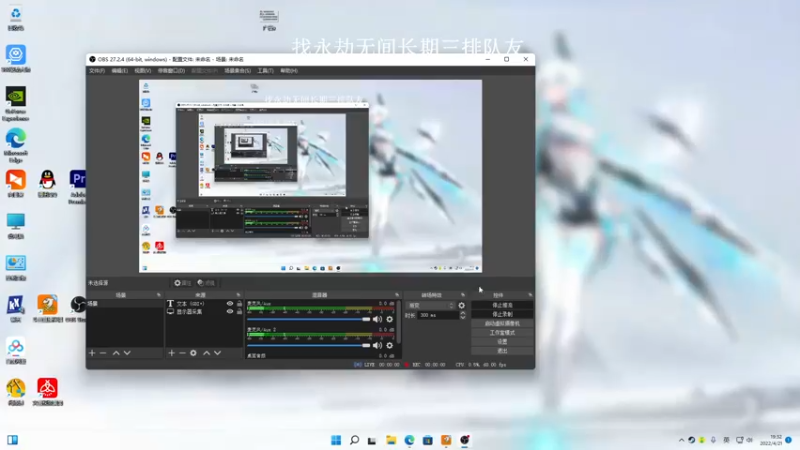Move the scene down with the arrow
Image resolution: width=800 pixels, height=450 pixels.
click(x=127, y=353)
